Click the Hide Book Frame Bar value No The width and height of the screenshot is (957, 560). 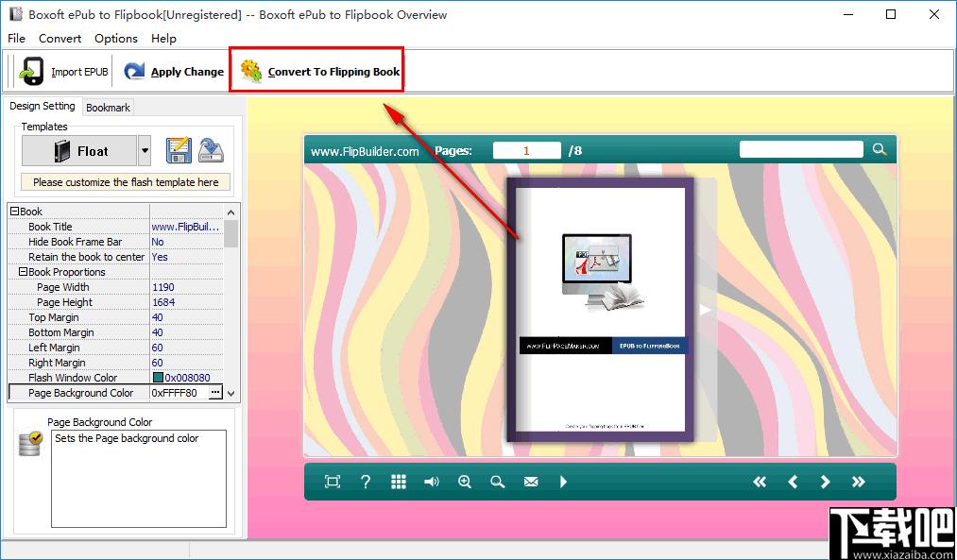pyautogui.click(x=158, y=242)
